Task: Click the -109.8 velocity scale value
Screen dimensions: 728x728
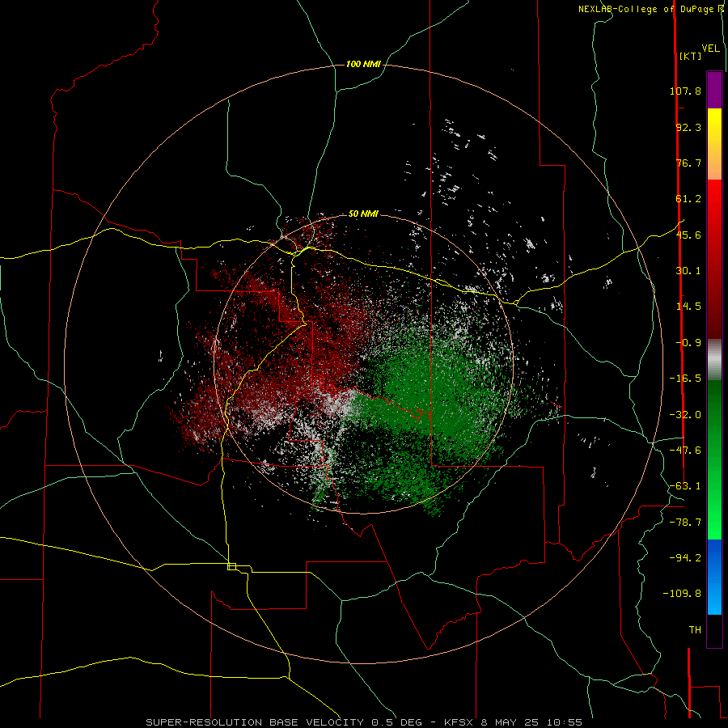Action: click(x=682, y=594)
